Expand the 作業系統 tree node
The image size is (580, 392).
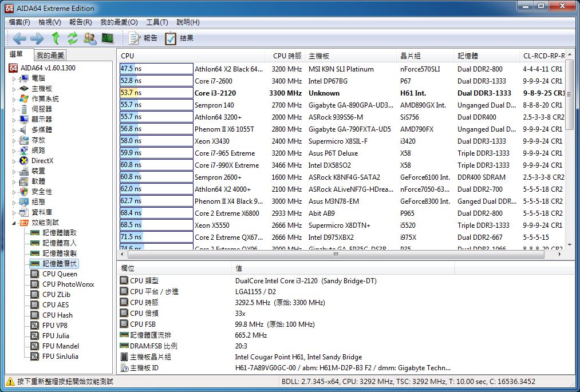click(14, 99)
